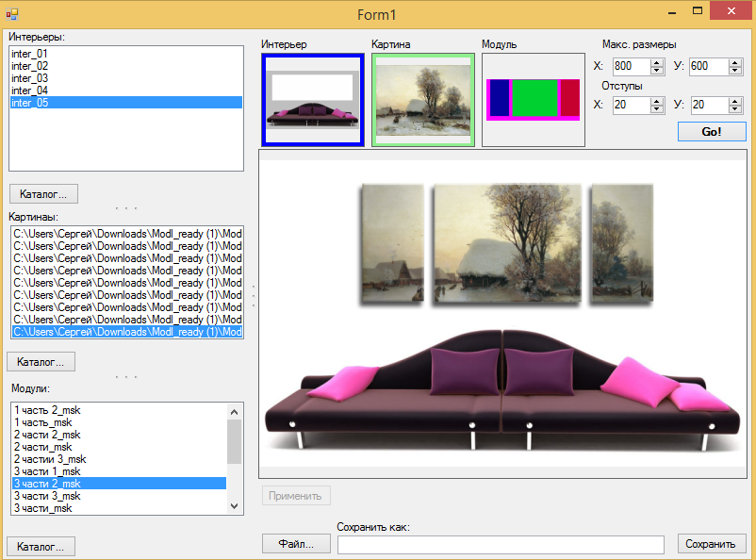Click the Модули list scrollbar thumb

pyautogui.click(x=235, y=441)
